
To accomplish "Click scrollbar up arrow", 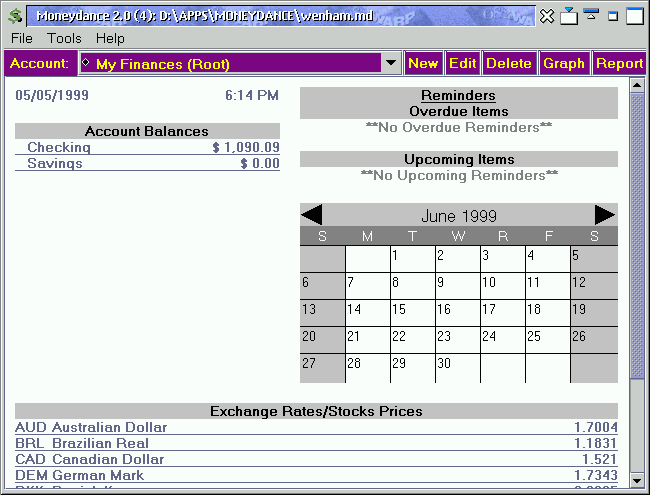I will point(636,85).
